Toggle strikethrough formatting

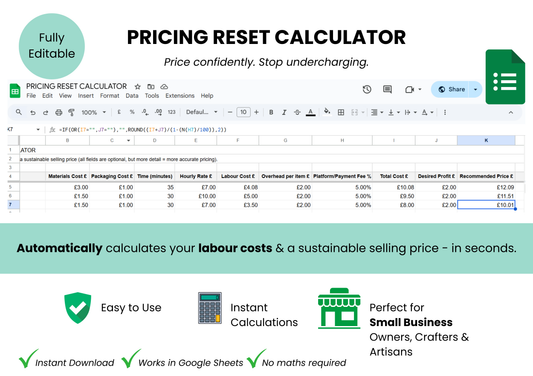tap(297, 113)
